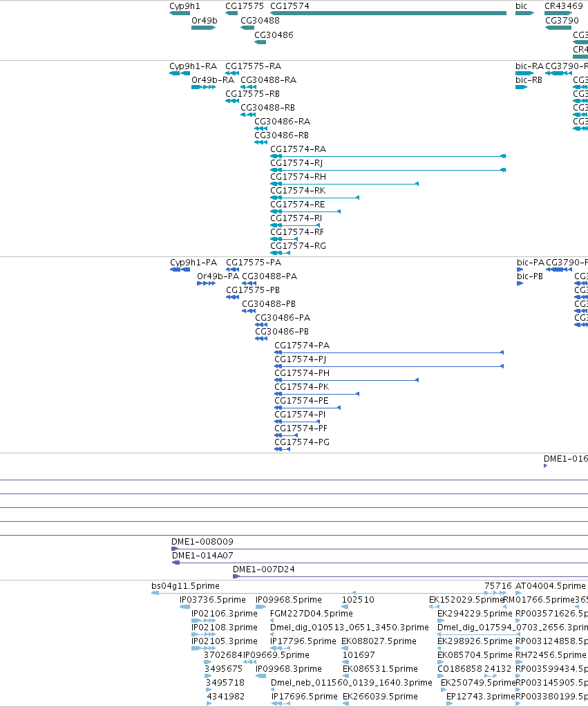The height and width of the screenshot is (707, 588).
Task: Select the Or49b-RA transcript label
Action: click(x=213, y=80)
